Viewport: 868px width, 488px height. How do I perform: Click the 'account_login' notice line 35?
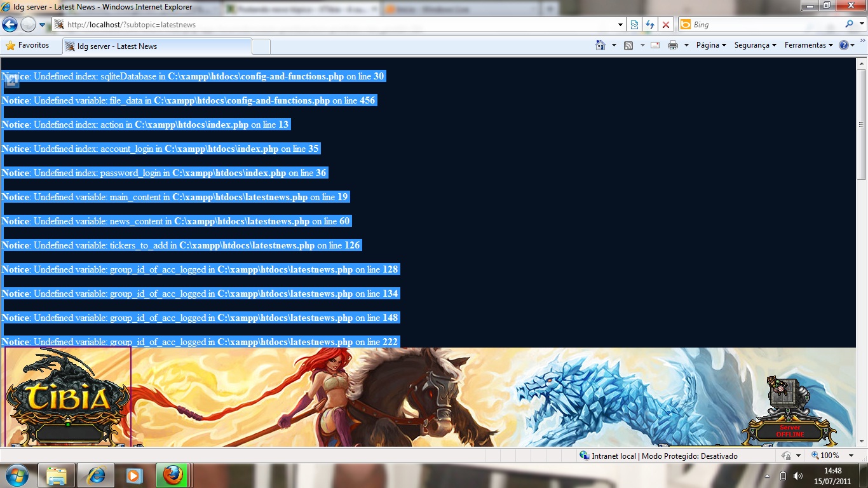160,149
